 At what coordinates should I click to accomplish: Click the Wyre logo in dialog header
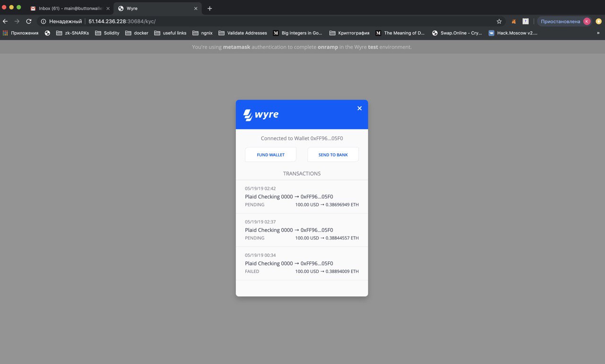coord(261,115)
